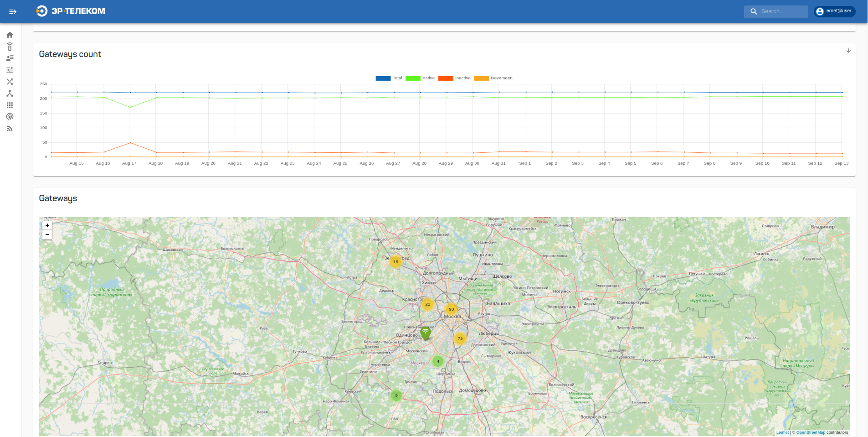Open the apps grid sidebar icon

click(x=10, y=105)
